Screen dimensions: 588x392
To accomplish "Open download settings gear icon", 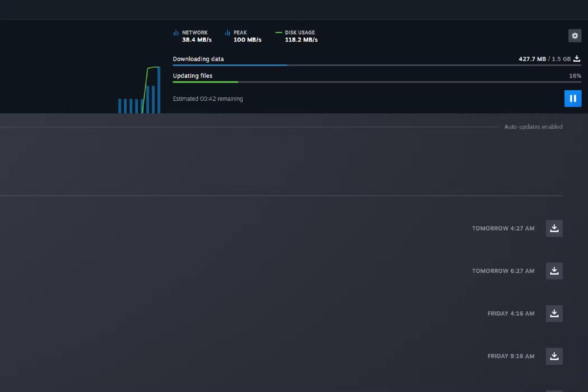I will 575,36.
